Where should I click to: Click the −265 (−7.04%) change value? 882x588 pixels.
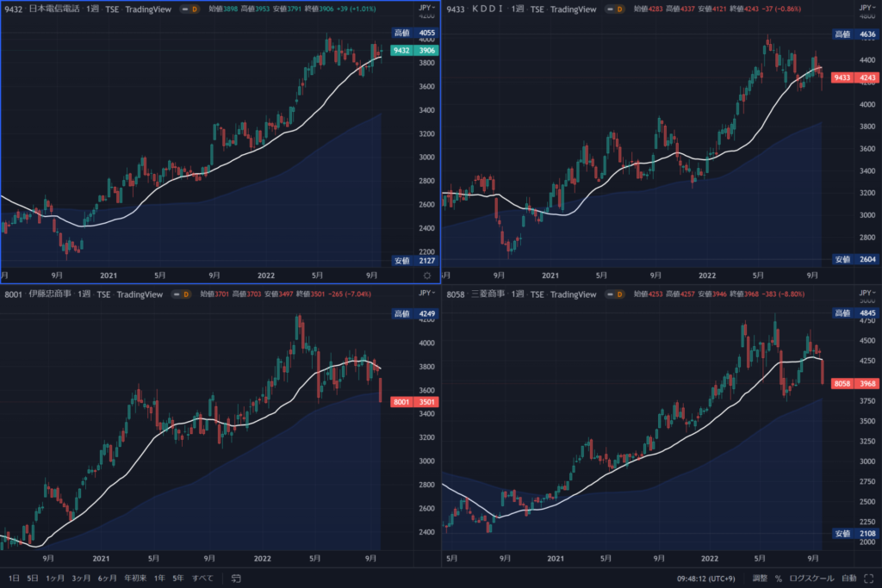[350, 294]
